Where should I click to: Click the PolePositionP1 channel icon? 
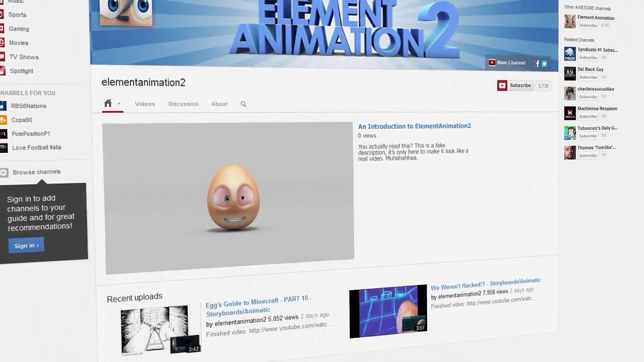point(3,134)
